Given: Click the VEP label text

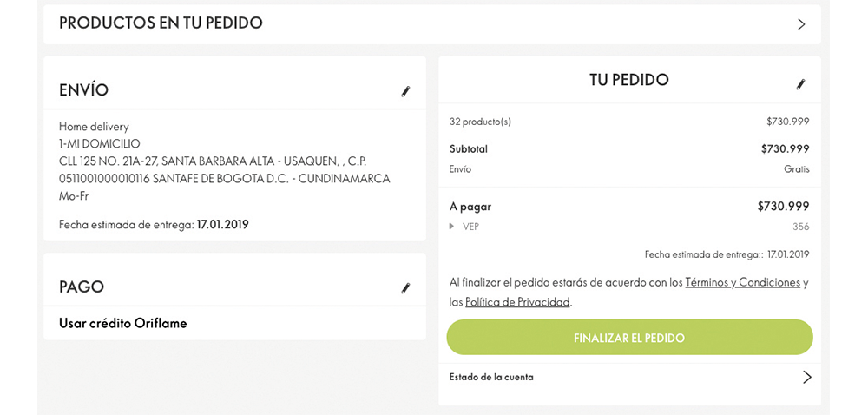Looking at the screenshot, I should click(470, 227).
